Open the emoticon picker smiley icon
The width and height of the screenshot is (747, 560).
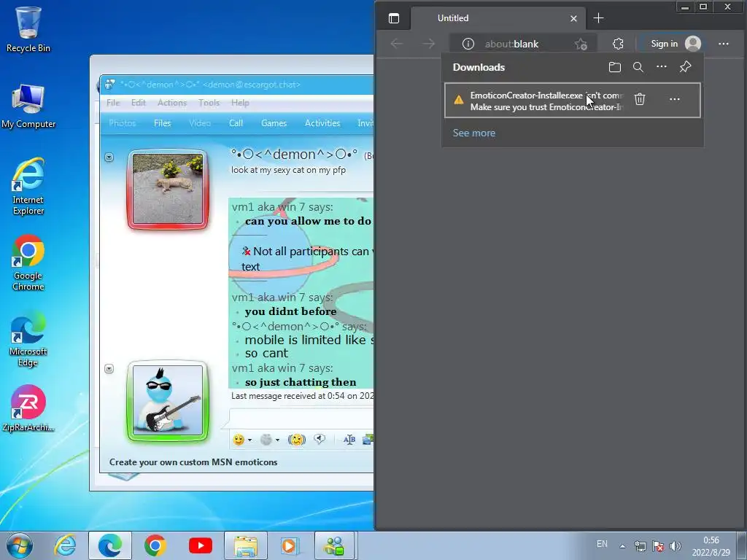point(239,440)
